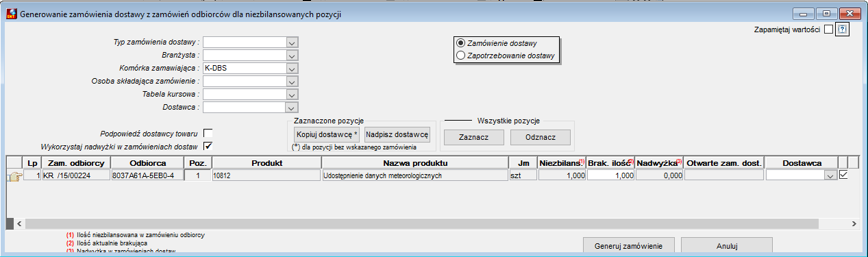The width and height of the screenshot is (868, 257).
Task: Click the Nazwa produktu column header
Action: coord(415,163)
